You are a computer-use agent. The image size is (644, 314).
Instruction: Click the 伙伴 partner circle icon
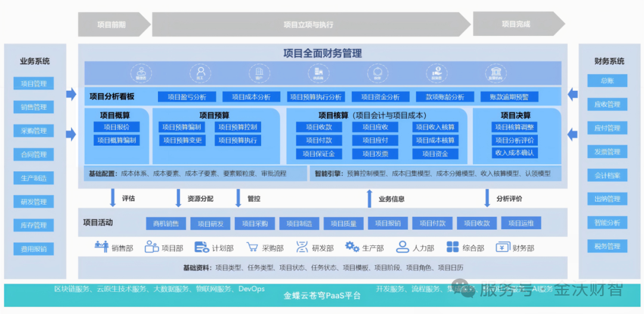click(x=377, y=73)
